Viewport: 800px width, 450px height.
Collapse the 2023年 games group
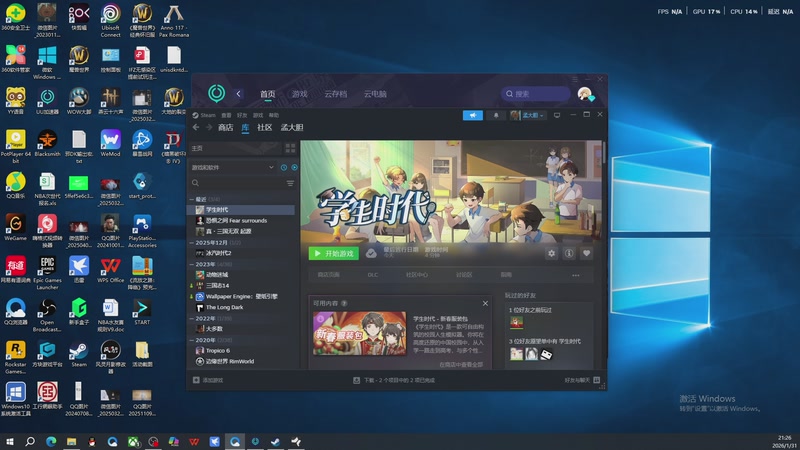pos(192,264)
